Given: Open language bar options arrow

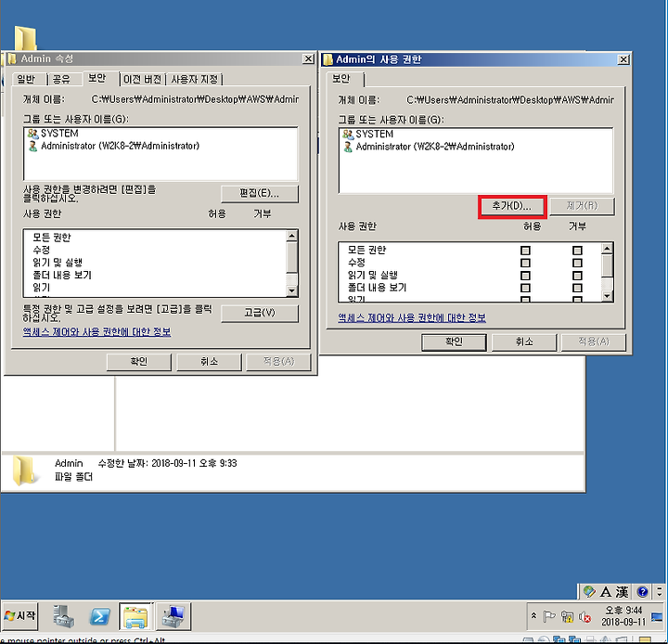Looking at the screenshot, I should tap(660, 592).
